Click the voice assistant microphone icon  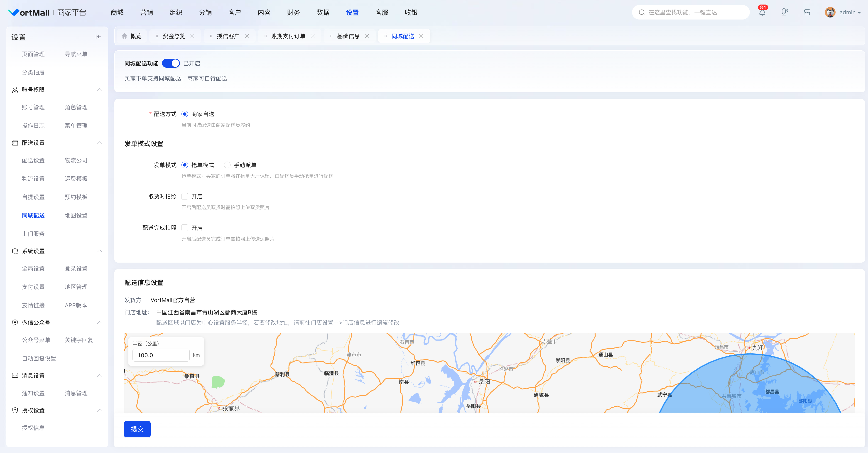click(785, 12)
